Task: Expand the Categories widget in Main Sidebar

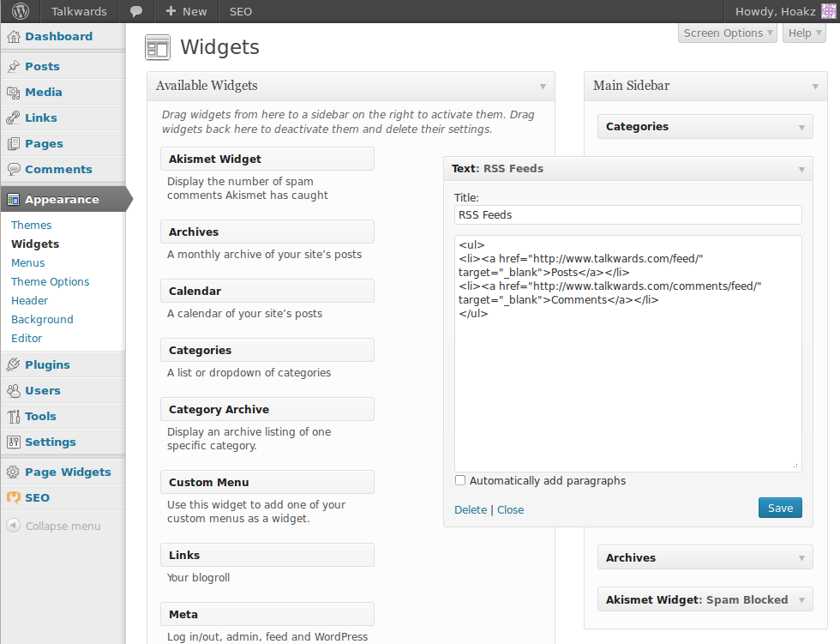Action: (801, 127)
